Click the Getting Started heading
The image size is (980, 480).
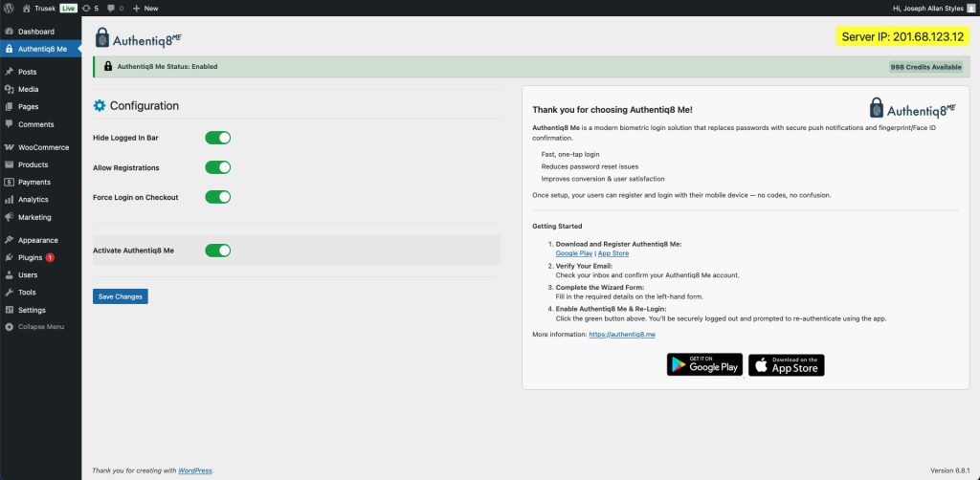click(x=558, y=226)
